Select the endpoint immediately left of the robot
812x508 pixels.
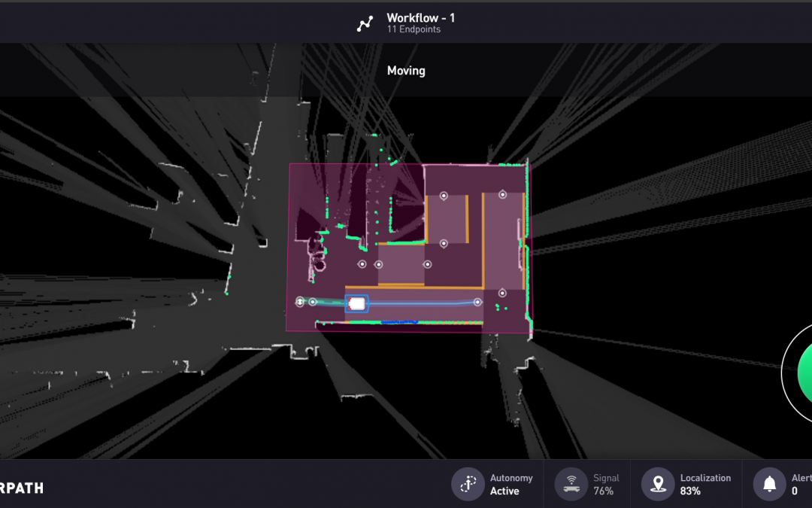313,302
